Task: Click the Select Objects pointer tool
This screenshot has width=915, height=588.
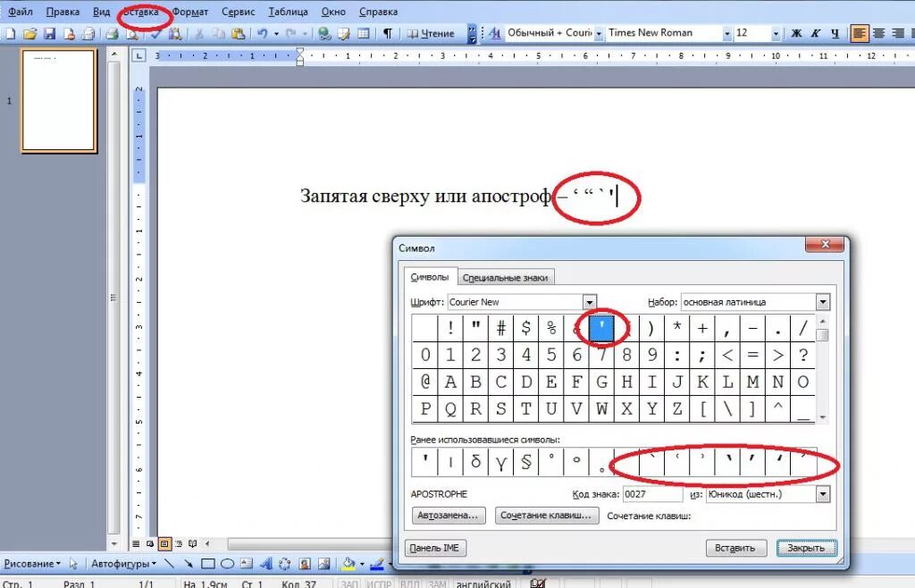Action: pyautogui.click(x=73, y=564)
